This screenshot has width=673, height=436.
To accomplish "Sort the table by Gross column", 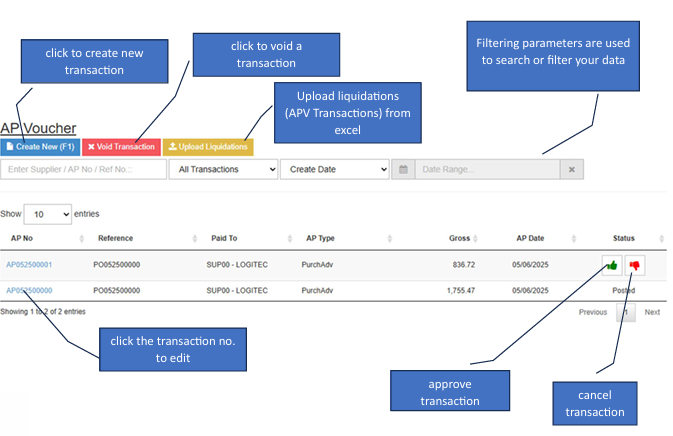I will click(460, 239).
